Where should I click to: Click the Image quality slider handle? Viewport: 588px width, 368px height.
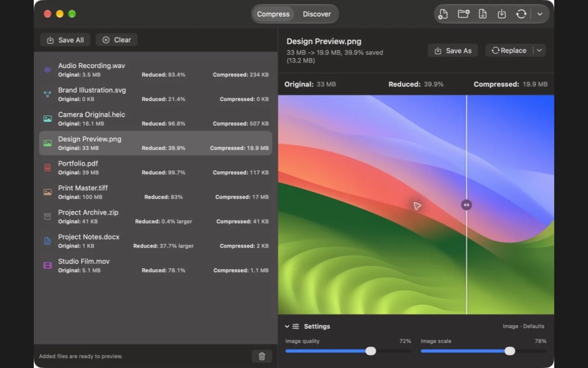point(371,351)
